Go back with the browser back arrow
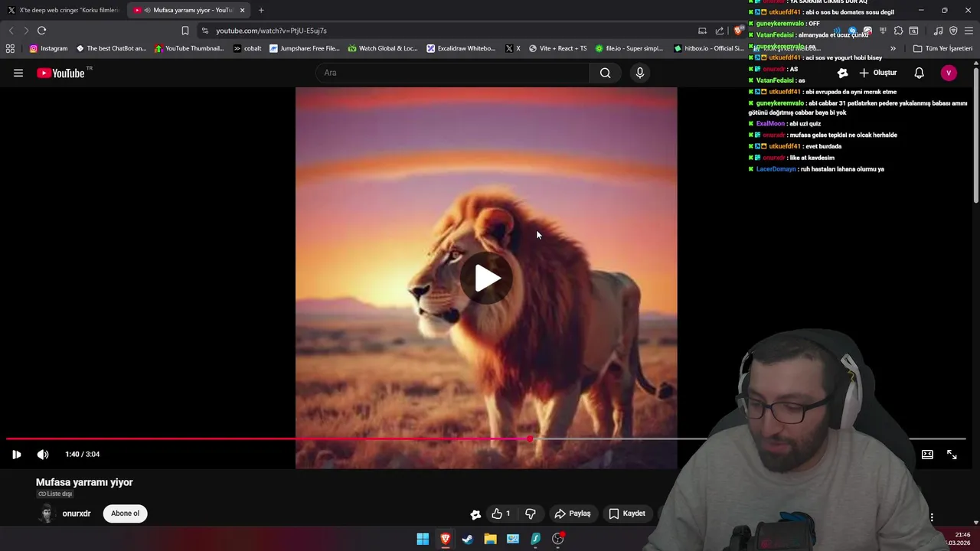This screenshot has height=551, width=980. [11, 31]
